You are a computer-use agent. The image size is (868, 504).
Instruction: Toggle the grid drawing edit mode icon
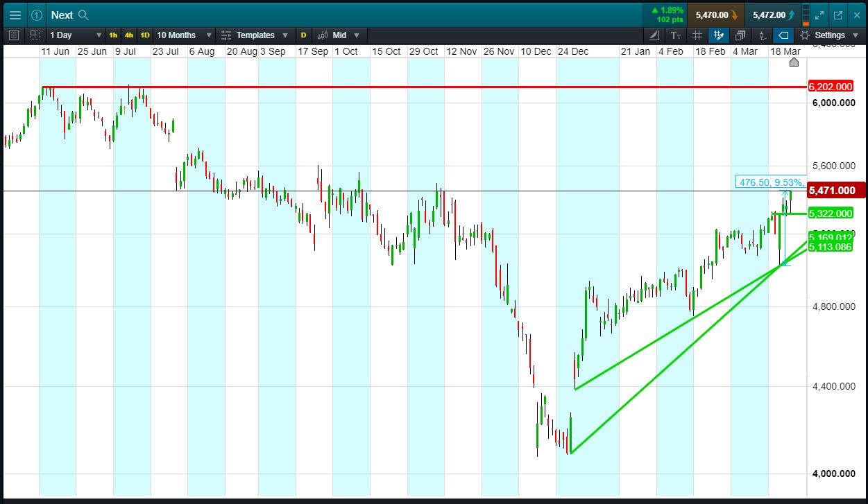[719, 35]
